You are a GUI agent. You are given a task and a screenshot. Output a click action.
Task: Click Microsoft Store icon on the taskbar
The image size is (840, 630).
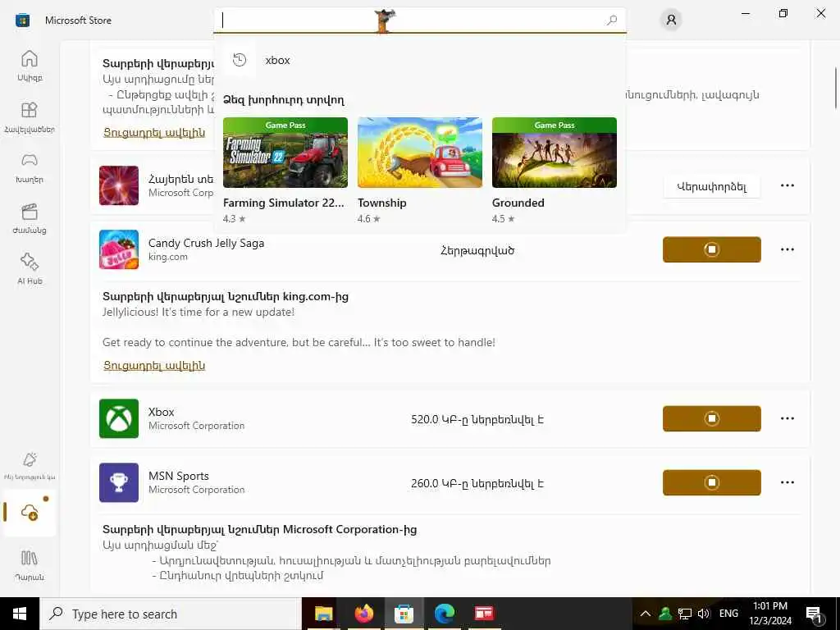coord(404,614)
